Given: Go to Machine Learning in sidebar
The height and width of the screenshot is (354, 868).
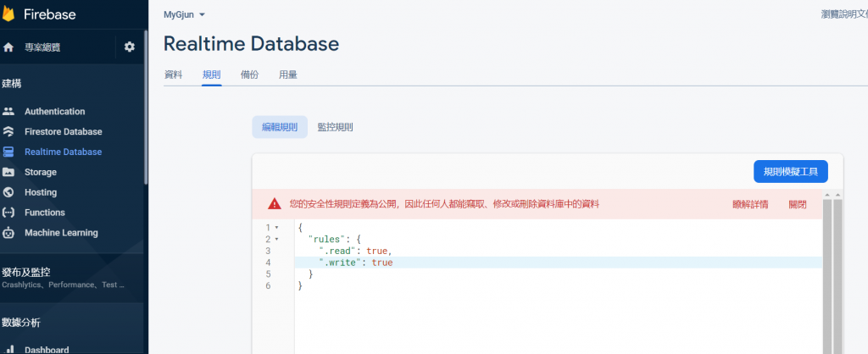Looking at the screenshot, I should tap(61, 233).
